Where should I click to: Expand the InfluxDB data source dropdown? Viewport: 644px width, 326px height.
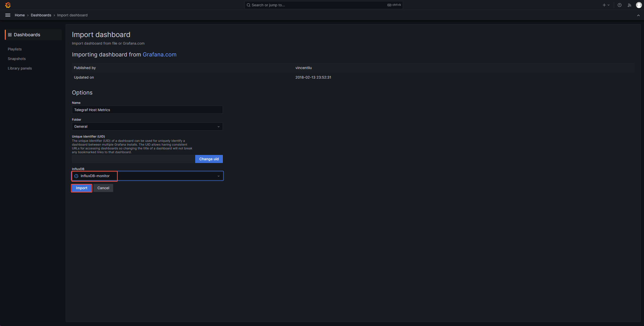pos(147,176)
